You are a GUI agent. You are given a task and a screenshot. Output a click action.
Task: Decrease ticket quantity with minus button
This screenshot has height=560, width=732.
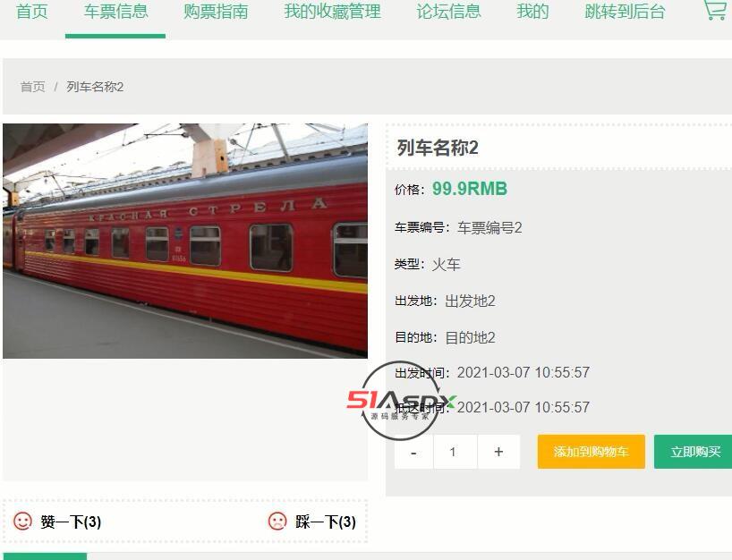click(413, 452)
